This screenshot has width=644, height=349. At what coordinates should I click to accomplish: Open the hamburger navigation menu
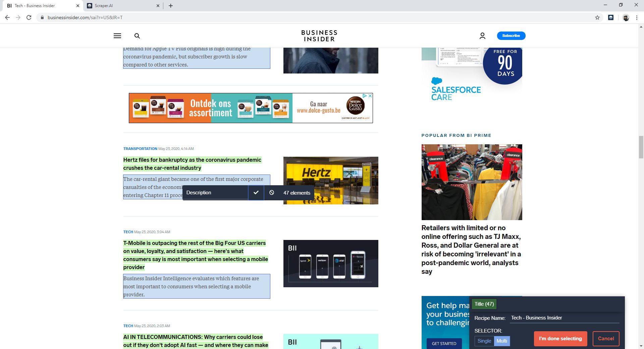pos(117,36)
